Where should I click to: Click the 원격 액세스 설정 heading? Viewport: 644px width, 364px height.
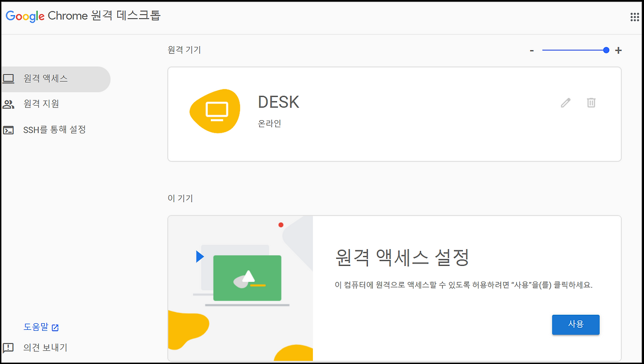click(402, 258)
